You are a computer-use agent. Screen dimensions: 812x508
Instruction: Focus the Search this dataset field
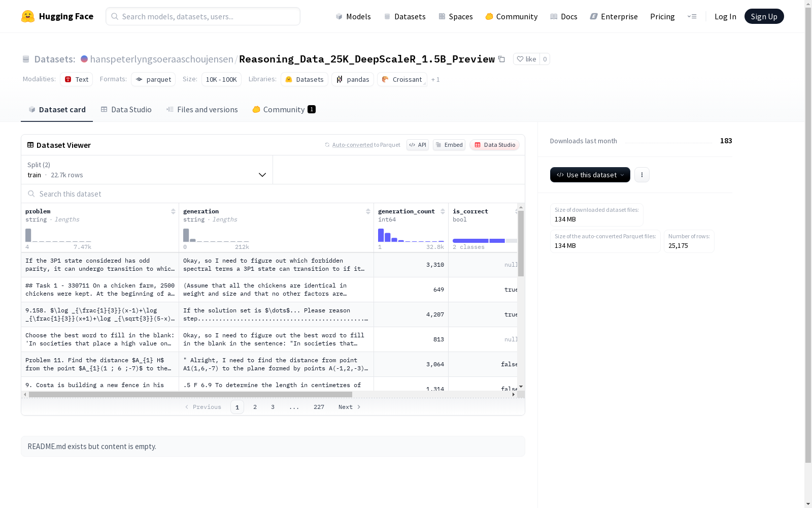273,194
